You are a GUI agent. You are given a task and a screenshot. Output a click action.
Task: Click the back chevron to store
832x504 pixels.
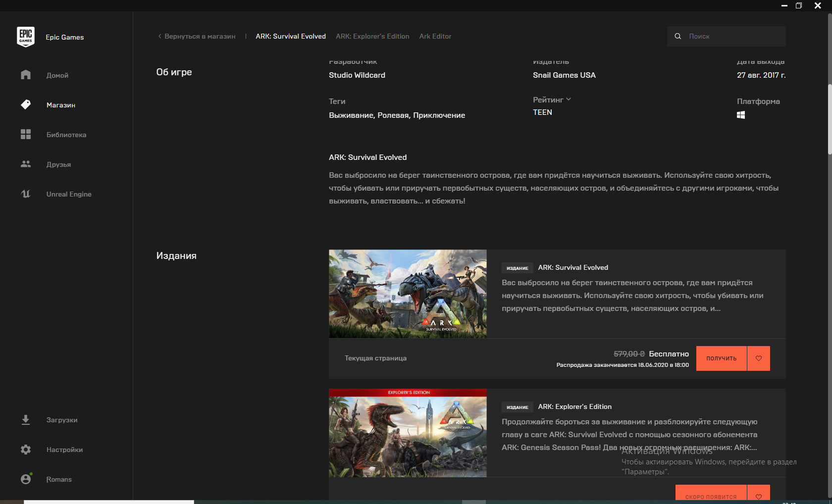[159, 36]
